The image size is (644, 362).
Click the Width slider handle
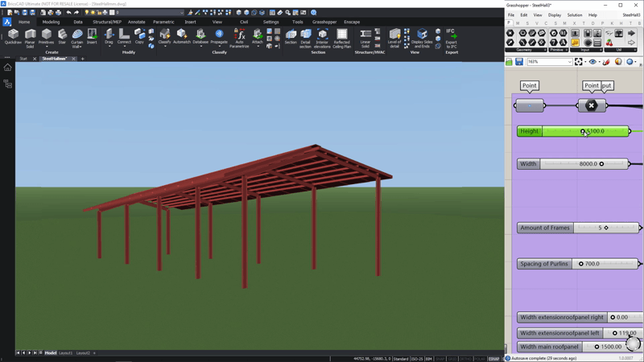(601, 164)
